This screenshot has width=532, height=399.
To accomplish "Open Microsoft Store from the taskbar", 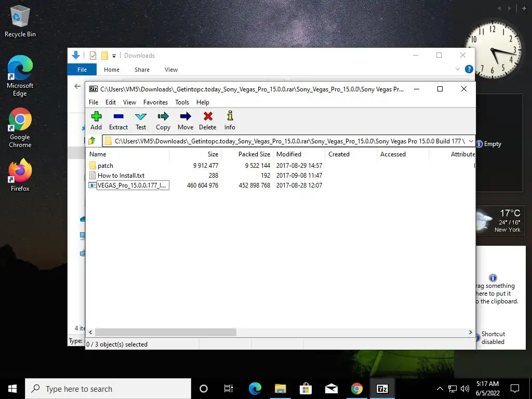I will (x=305, y=389).
